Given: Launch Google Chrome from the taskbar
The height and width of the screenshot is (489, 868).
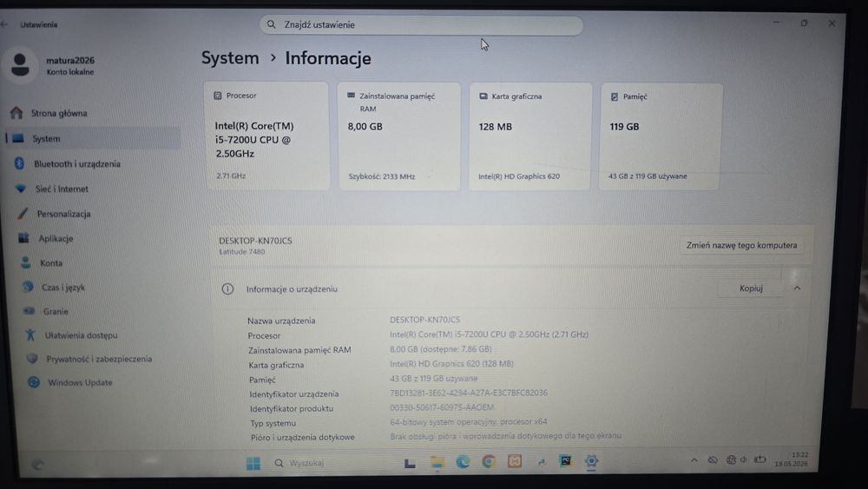Looking at the screenshot, I should click(488, 462).
